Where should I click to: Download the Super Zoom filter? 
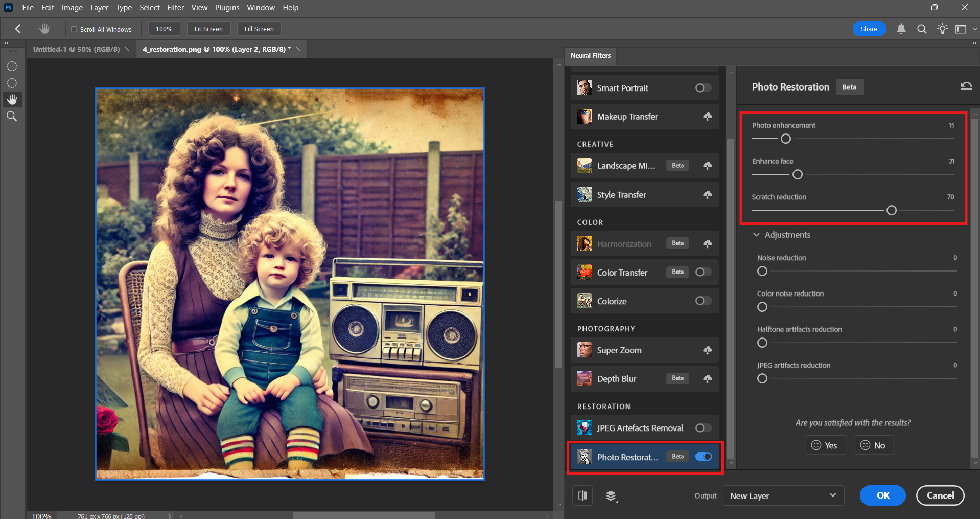tap(707, 350)
